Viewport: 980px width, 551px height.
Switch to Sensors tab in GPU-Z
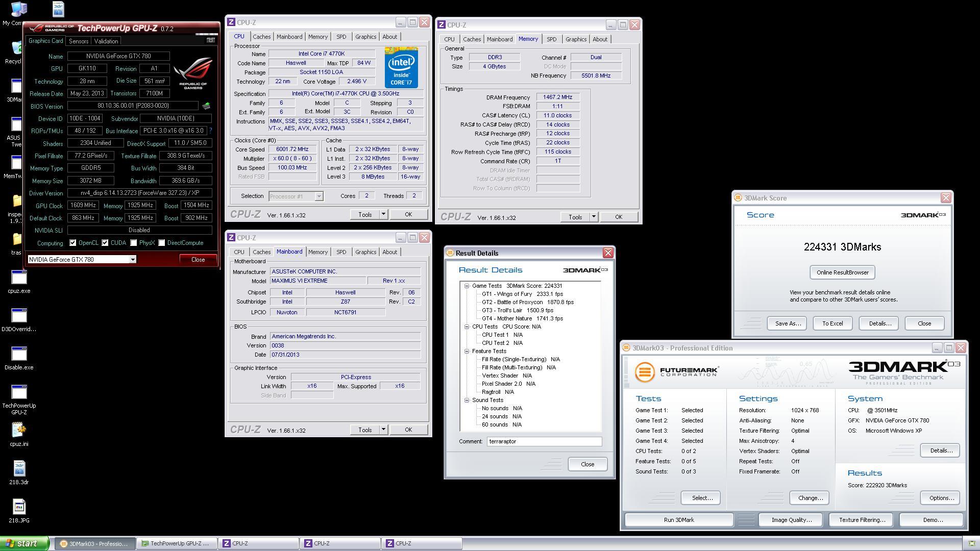tap(79, 41)
